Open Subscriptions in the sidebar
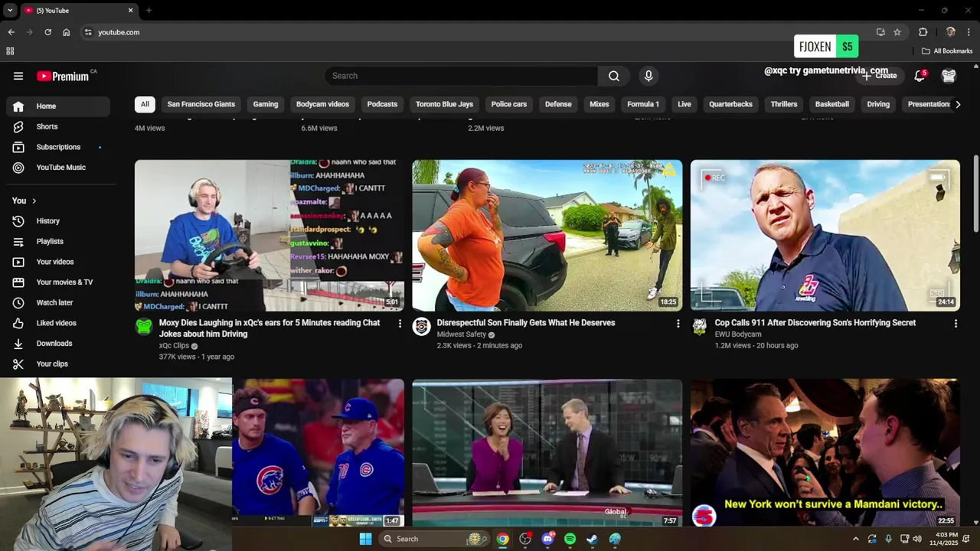980x551 pixels. click(58, 147)
